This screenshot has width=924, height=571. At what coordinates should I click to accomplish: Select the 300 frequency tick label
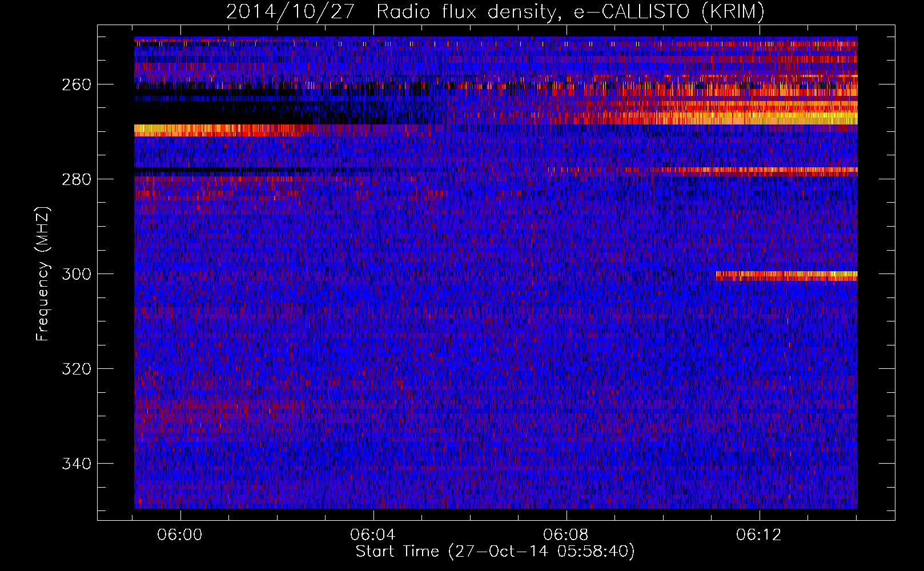click(77, 274)
